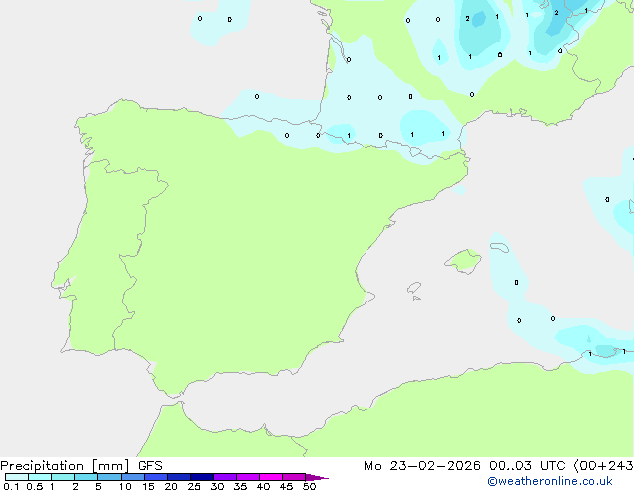Click the "50" legend scale label
The image size is (634, 490).
309,486
